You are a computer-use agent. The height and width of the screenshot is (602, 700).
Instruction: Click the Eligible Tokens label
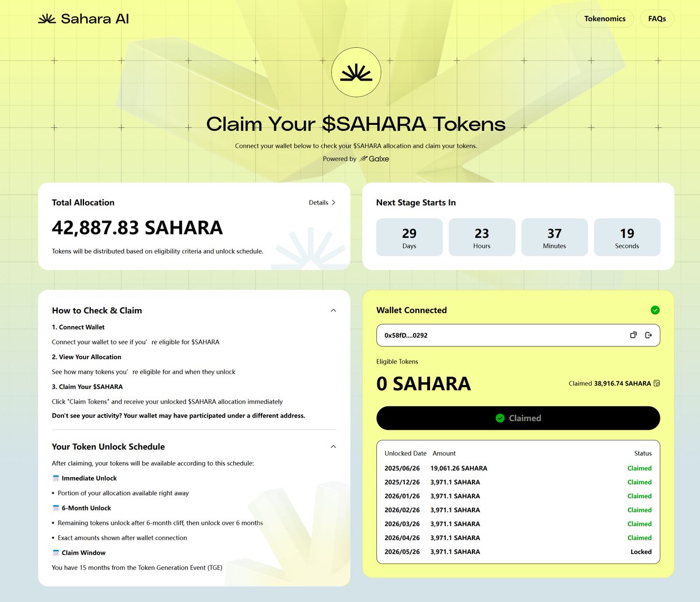click(x=397, y=362)
